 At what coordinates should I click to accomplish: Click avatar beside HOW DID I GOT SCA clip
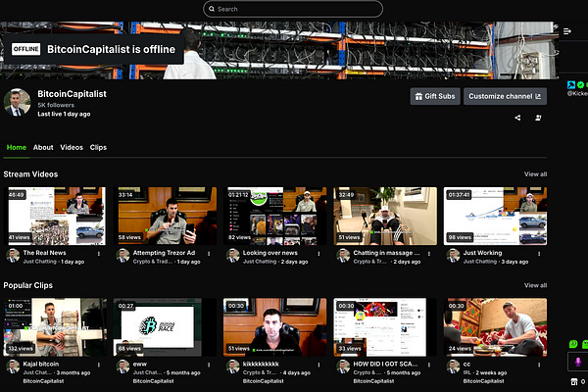(x=343, y=367)
